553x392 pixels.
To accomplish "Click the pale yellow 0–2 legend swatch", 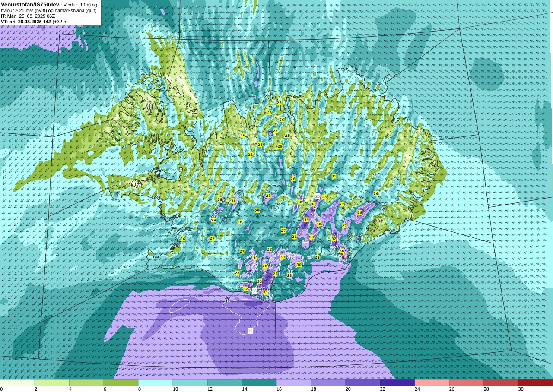I will (17, 383).
